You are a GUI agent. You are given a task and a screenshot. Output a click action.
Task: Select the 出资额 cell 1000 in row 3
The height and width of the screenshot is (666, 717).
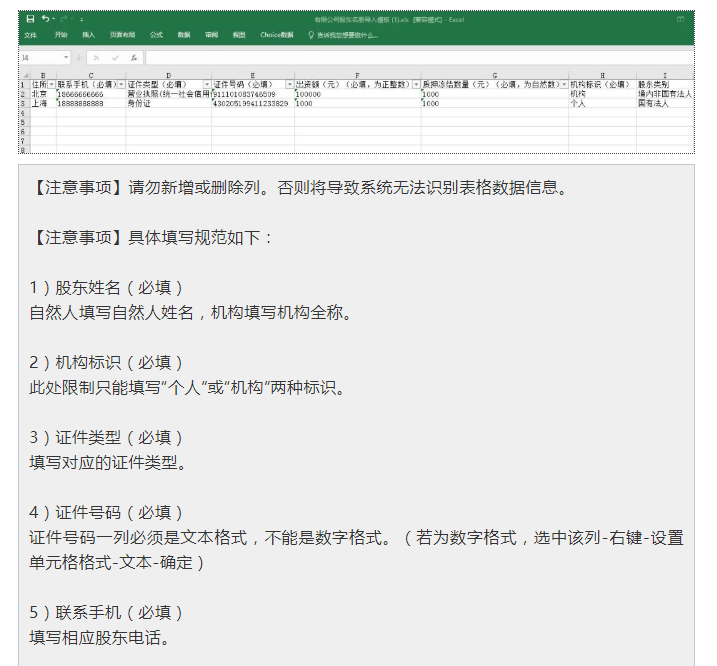(358, 103)
